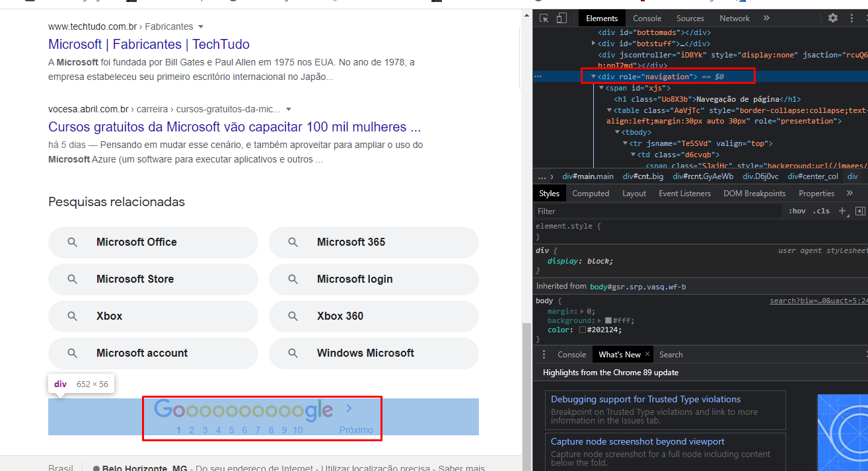
Task: Collapse the td class d6cvqb node
Action: (633, 155)
